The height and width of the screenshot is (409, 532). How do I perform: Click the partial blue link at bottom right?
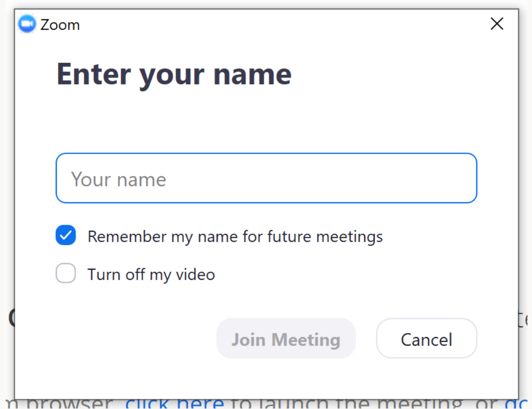pos(516,403)
